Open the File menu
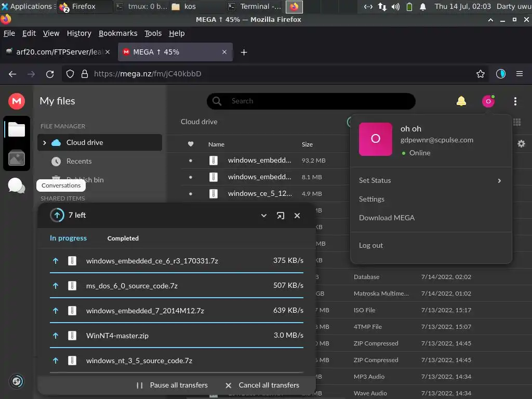 pos(9,33)
